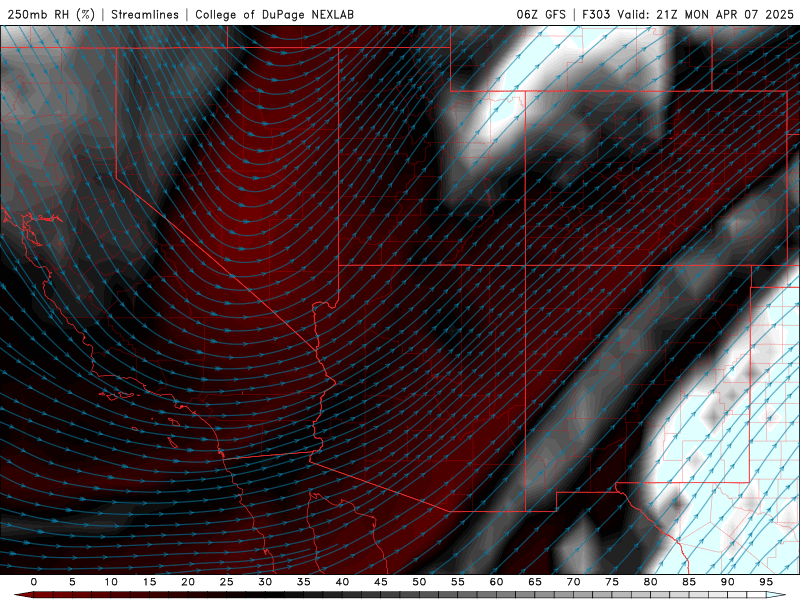The height and width of the screenshot is (600, 800).
Task: Click the colorbar label "45"
Action: point(381,582)
